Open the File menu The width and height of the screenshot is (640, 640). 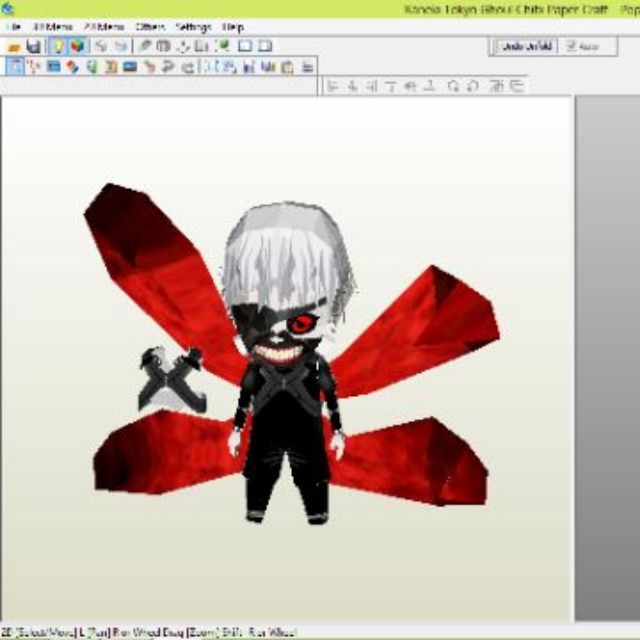14,27
